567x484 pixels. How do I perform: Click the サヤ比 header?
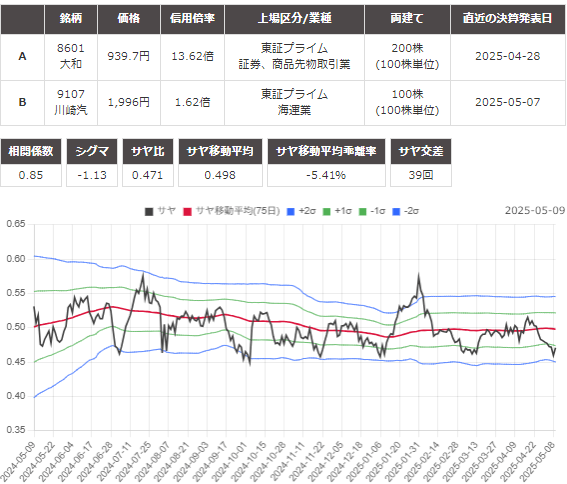click(148, 151)
